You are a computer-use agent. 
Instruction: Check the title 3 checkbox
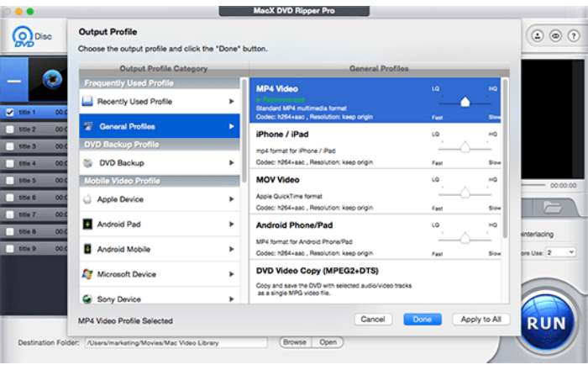click(10, 146)
